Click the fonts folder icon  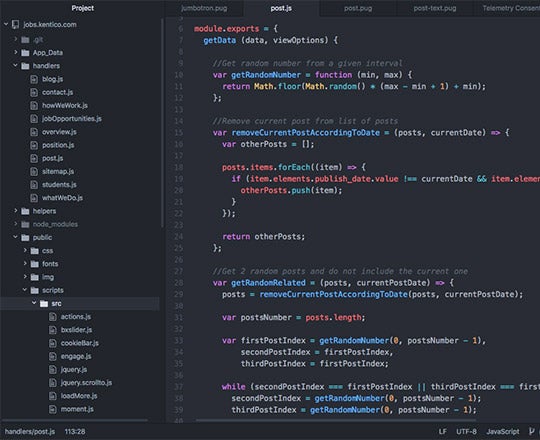pos(34,264)
